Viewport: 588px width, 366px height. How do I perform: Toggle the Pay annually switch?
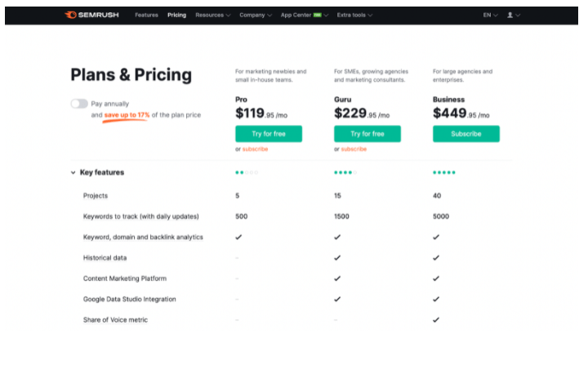coord(79,104)
